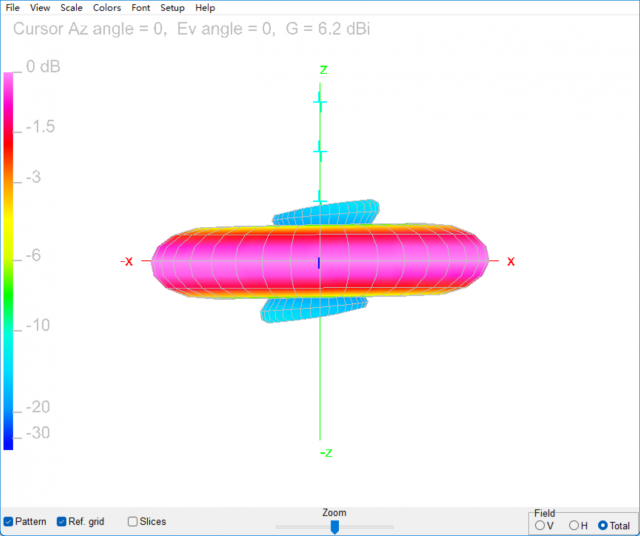The height and width of the screenshot is (536, 640).
Task: Open the Help menu
Action: [205, 8]
